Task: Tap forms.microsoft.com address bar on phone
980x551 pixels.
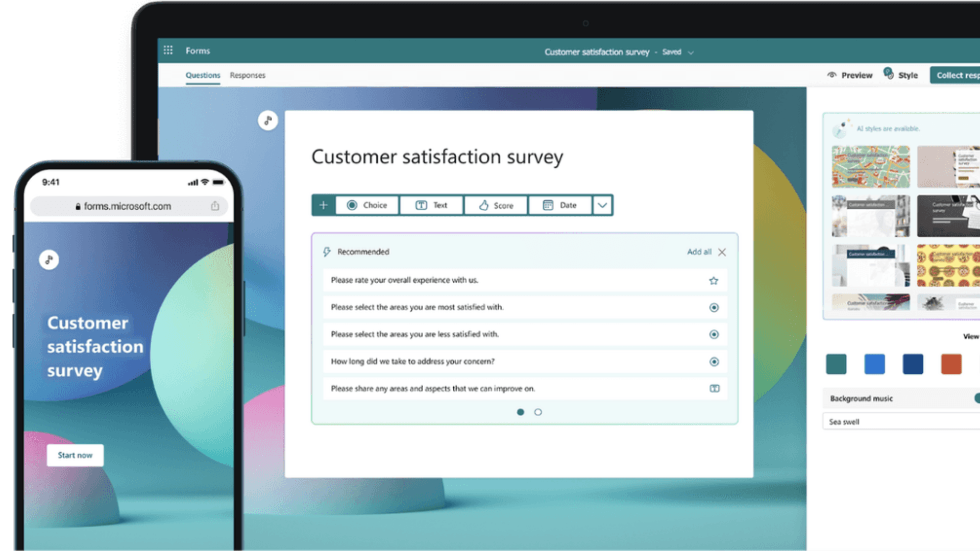Action: (129, 206)
